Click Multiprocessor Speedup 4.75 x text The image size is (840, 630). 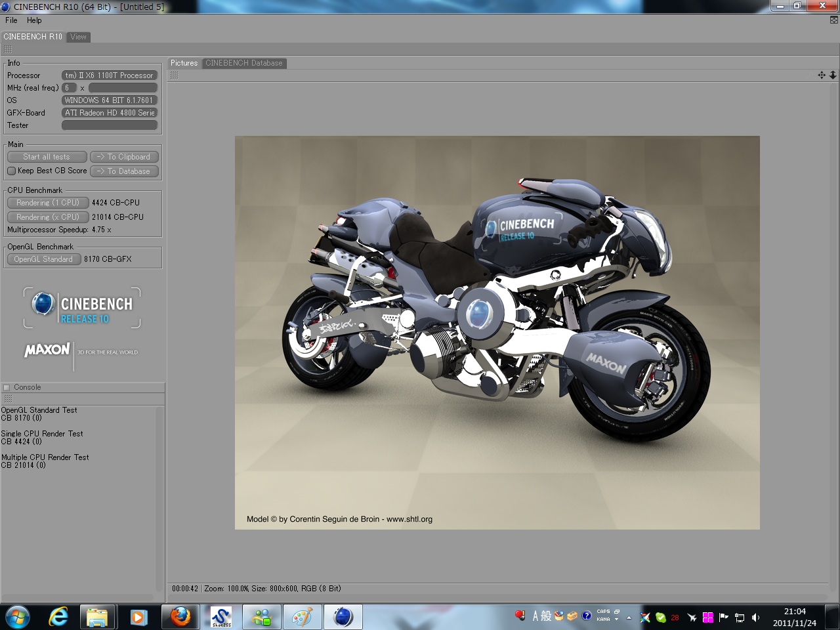(59, 230)
